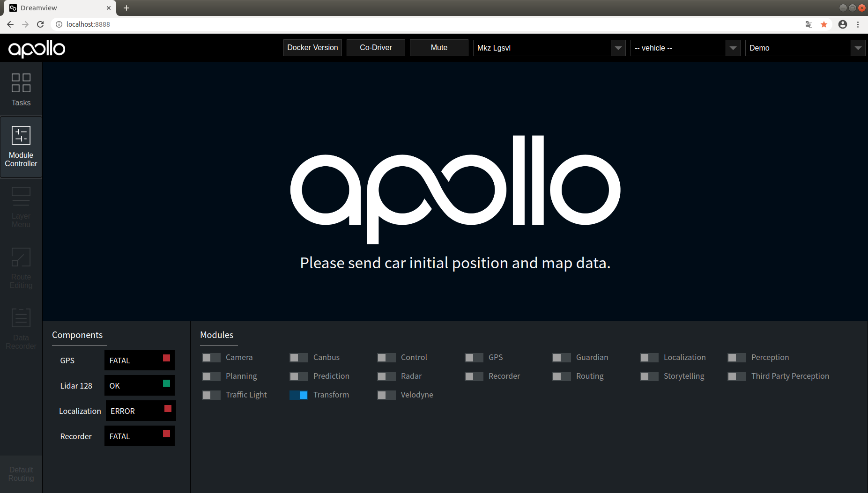Toggle the Traffic Light module switch

click(211, 395)
